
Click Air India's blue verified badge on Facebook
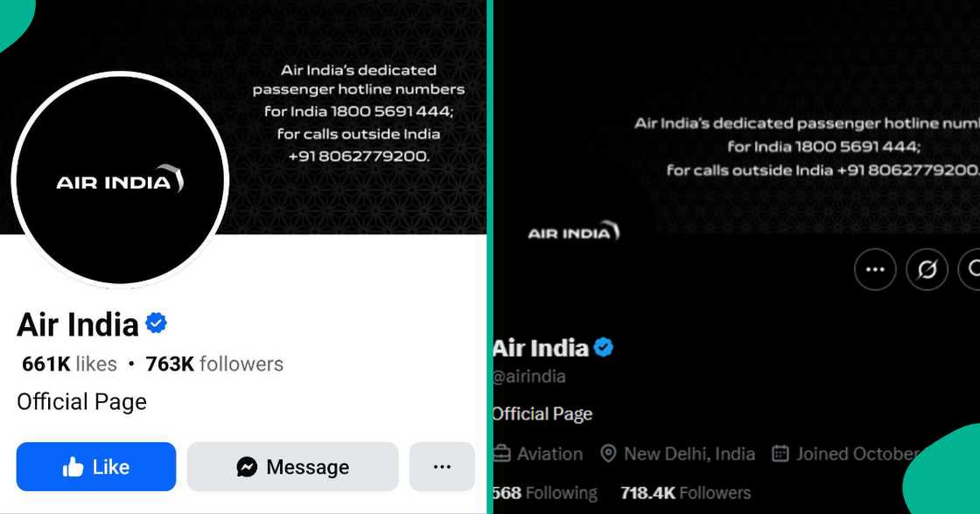click(154, 323)
